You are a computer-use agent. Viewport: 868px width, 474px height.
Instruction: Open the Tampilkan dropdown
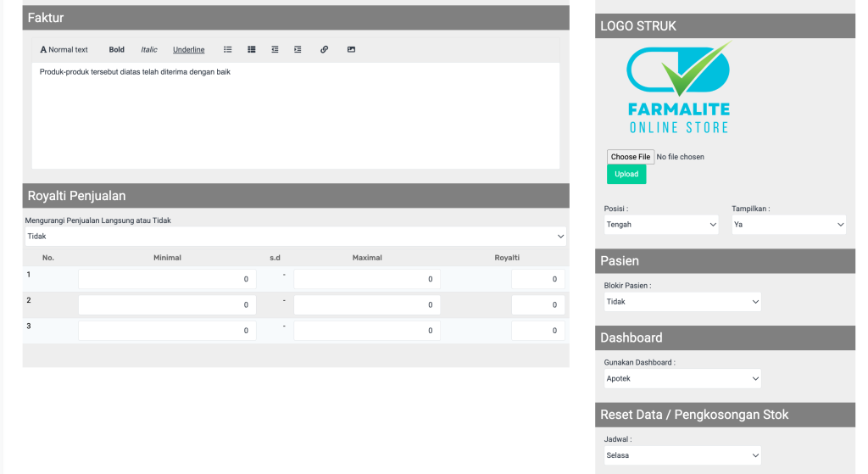point(788,225)
